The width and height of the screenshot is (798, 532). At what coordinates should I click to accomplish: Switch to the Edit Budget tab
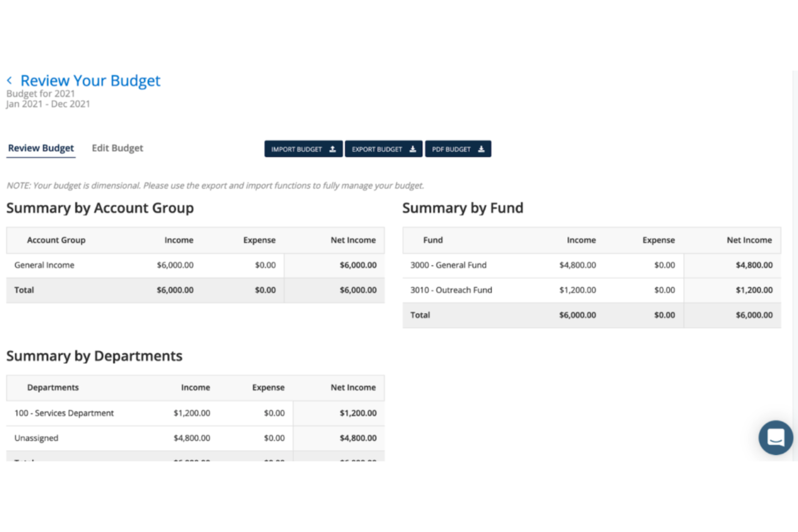click(117, 148)
